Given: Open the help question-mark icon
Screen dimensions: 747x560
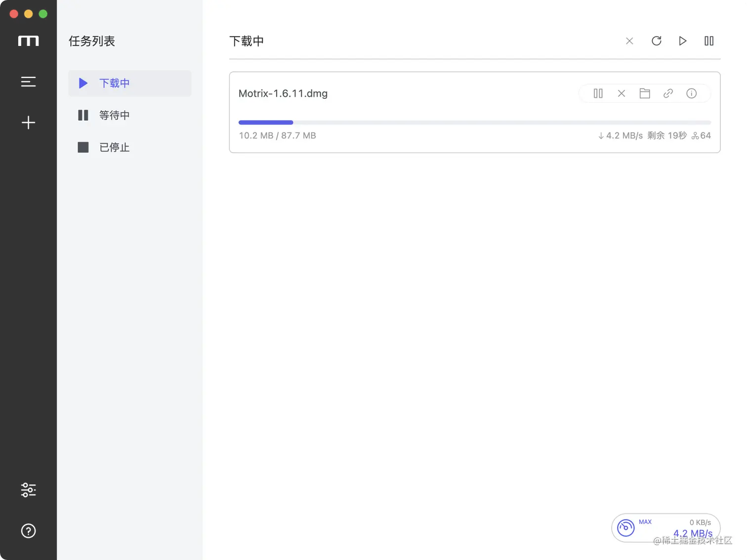Looking at the screenshot, I should point(28,531).
